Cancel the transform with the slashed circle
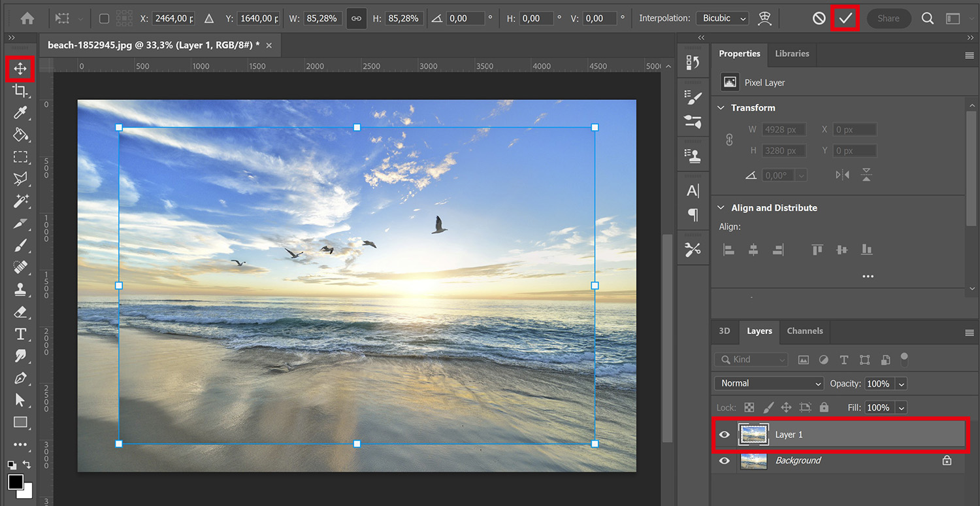980x506 pixels. 819,18
